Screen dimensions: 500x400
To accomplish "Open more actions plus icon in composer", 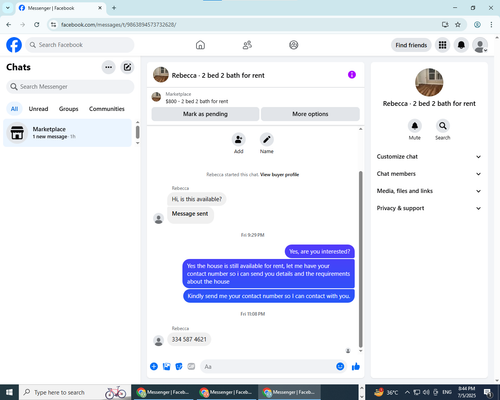I will point(154,367).
